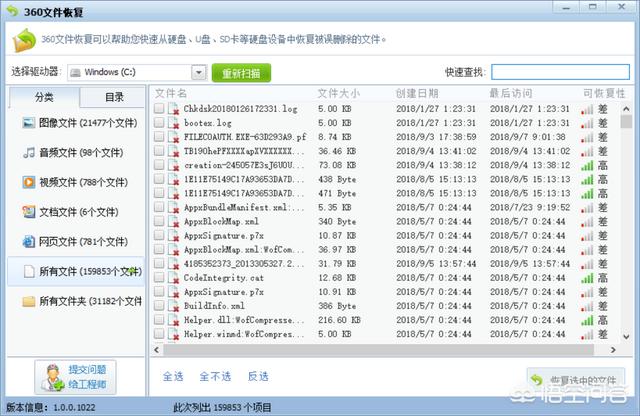Click deleted file icon for BuildInfo.xml
This screenshot has width=640, height=416.
click(174, 306)
